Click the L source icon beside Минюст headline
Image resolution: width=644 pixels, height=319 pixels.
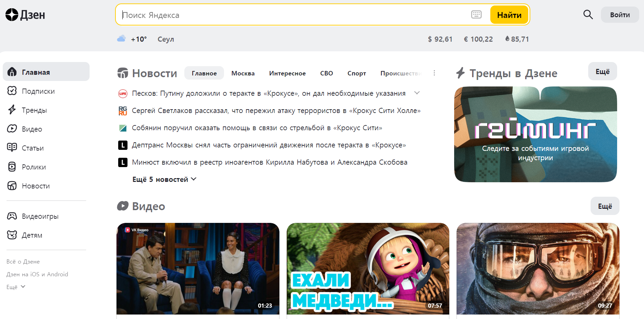pos(123,162)
